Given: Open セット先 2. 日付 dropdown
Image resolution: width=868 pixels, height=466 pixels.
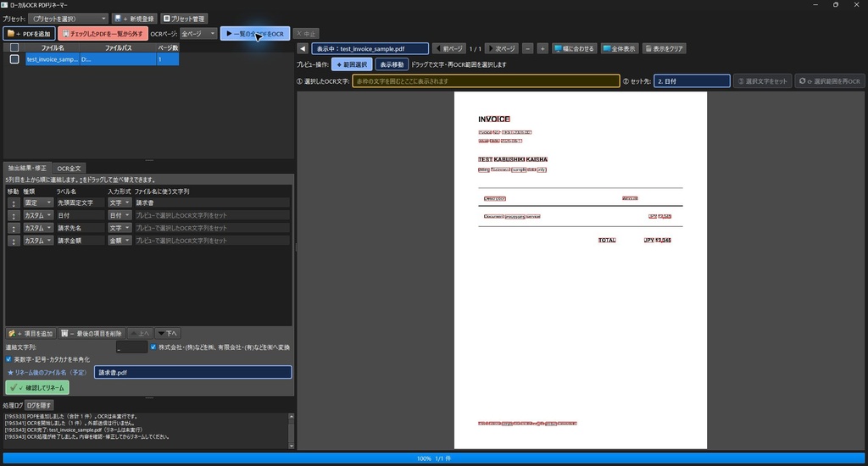Looking at the screenshot, I should tap(692, 81).
